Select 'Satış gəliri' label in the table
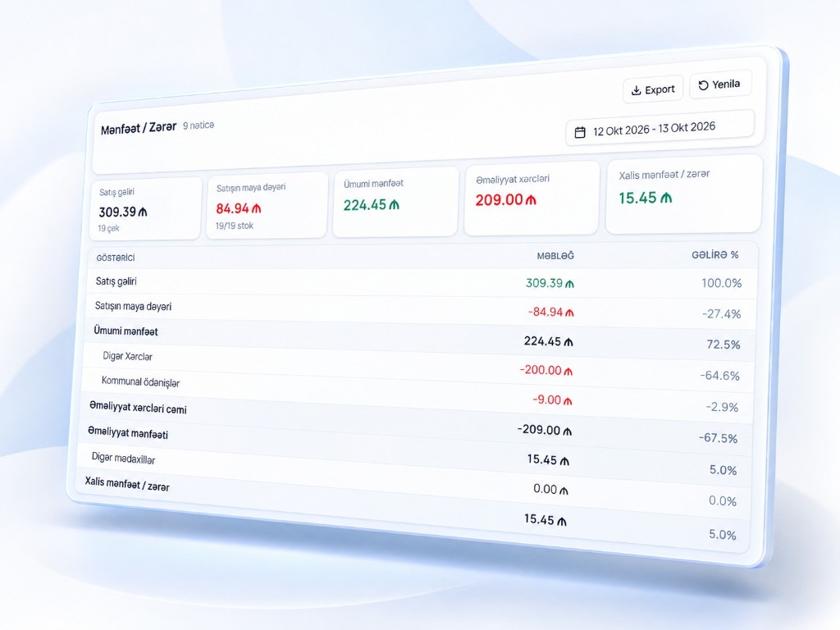The height and width of the screenshot is (630, 840). click(x=116, y=281)
